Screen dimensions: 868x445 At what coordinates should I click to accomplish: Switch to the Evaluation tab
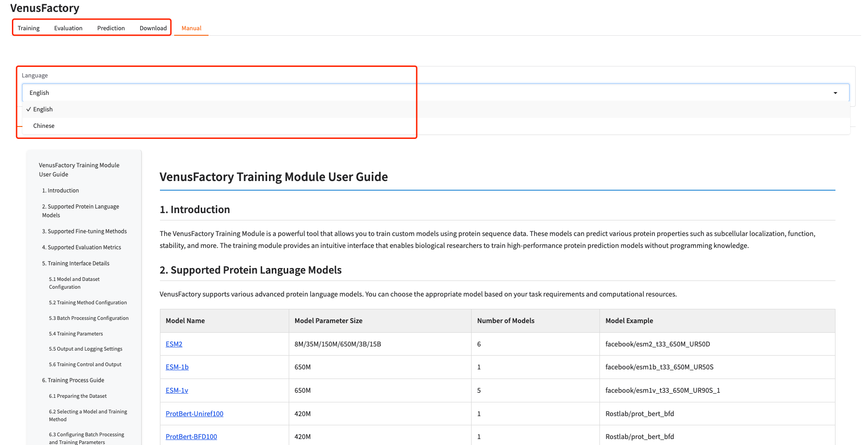coord(68,28)
